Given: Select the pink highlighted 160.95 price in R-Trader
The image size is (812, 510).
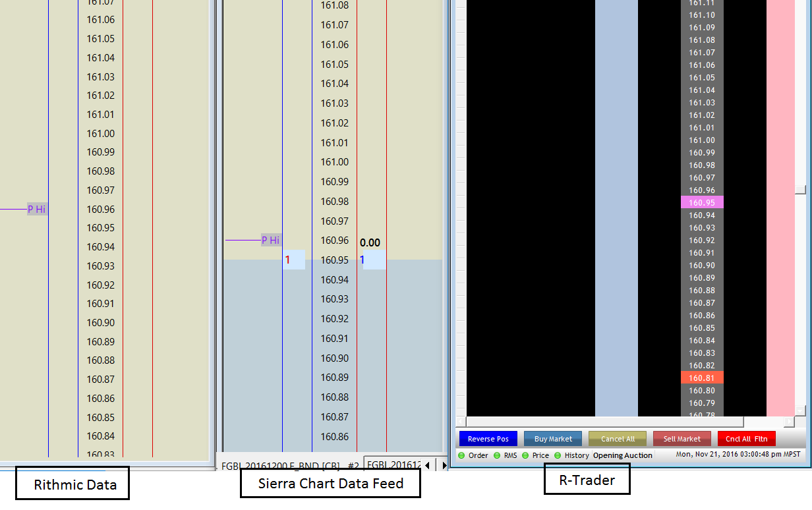Looking at the screenshot, I should [x=702, y=203].
